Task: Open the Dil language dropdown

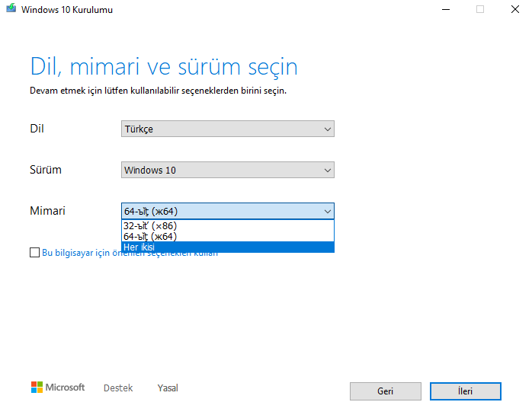Action: click(228, 129)
